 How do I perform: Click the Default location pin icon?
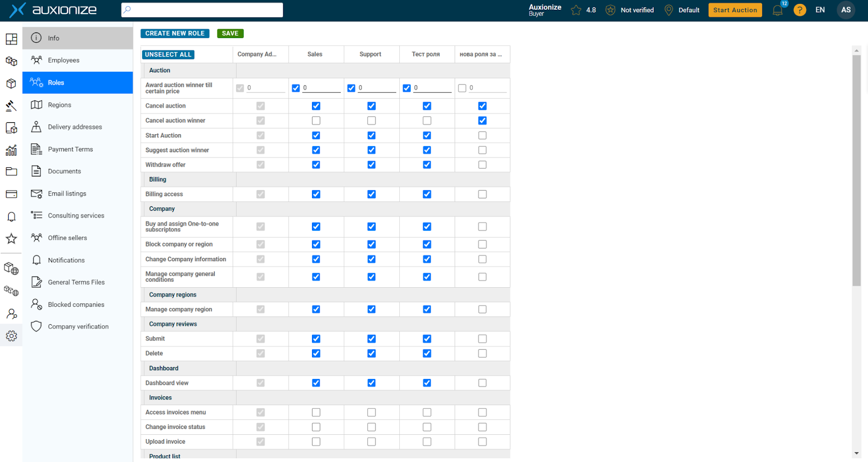(669, 10)
